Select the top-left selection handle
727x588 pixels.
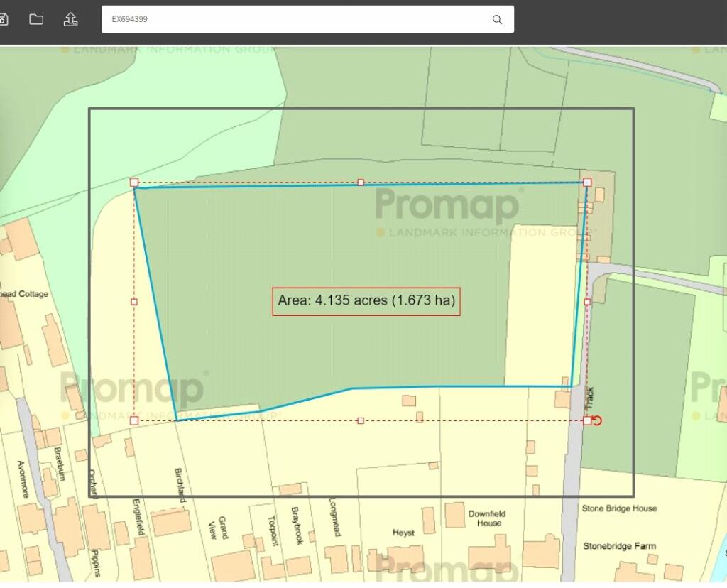point(134,183)
